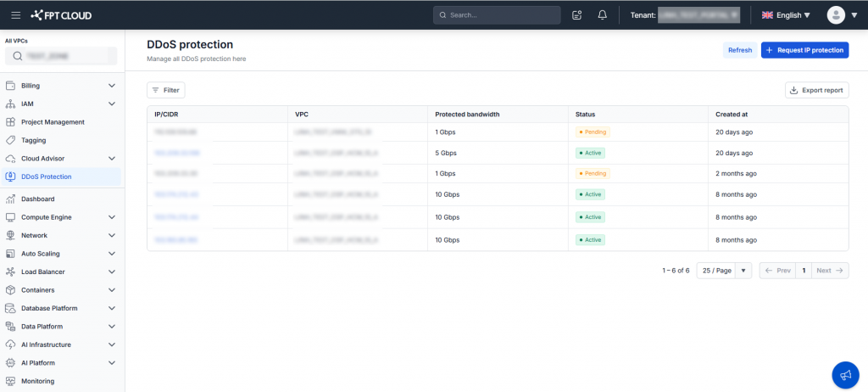Click the megaphone feedback floating button

(844, 375)
